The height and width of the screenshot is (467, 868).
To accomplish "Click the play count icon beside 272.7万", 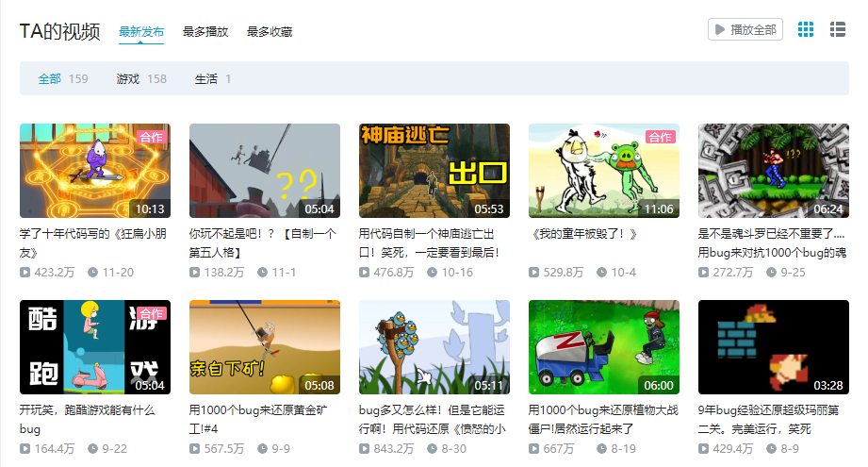I will pos(703,272).
